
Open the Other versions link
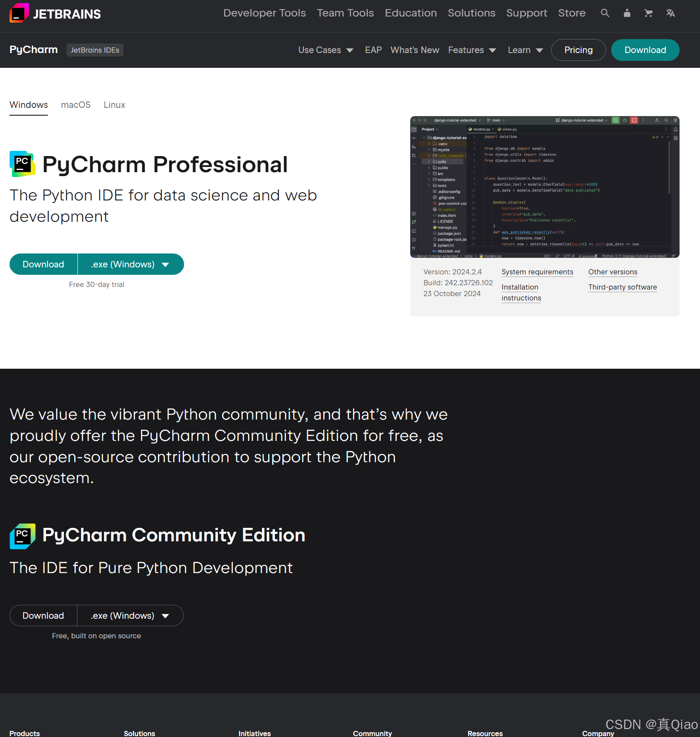tap(613, 272)
